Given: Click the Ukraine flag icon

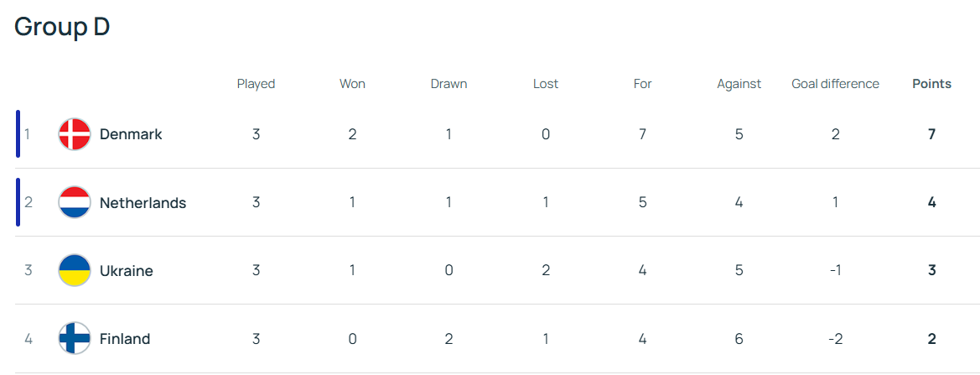Looking at the screenshot, I should 75,271.
